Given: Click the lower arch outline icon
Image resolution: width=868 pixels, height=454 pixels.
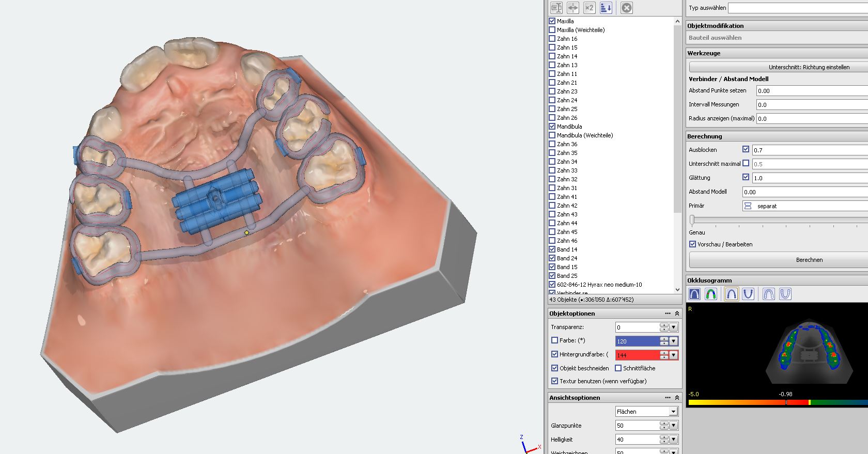Looking at the screenshot, I should (785, 294).
